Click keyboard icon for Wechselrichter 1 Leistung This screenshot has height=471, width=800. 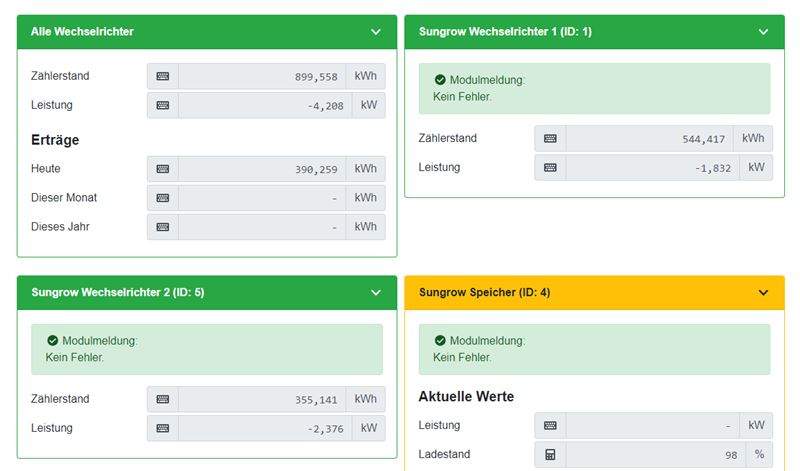[x=550, y=167]
